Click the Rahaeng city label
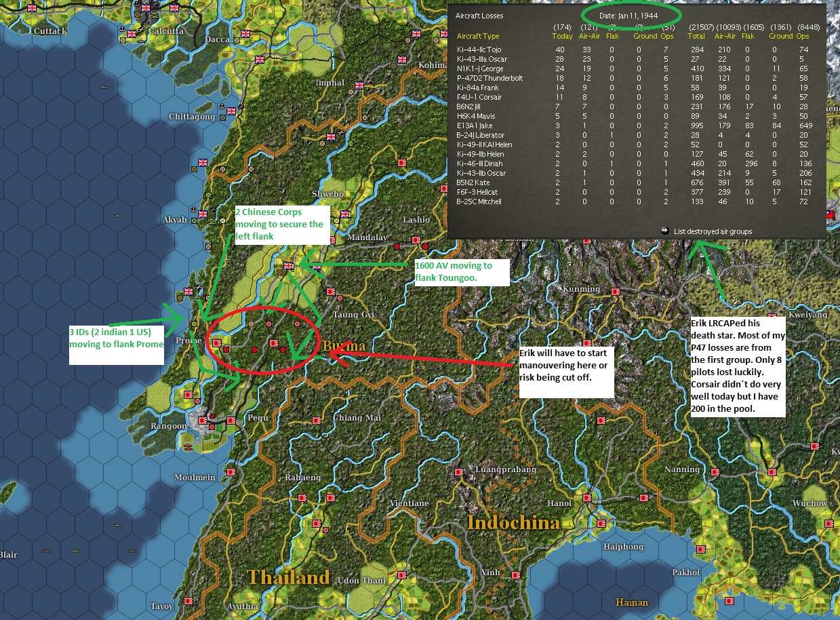840x620 pixels. (302, 478)
